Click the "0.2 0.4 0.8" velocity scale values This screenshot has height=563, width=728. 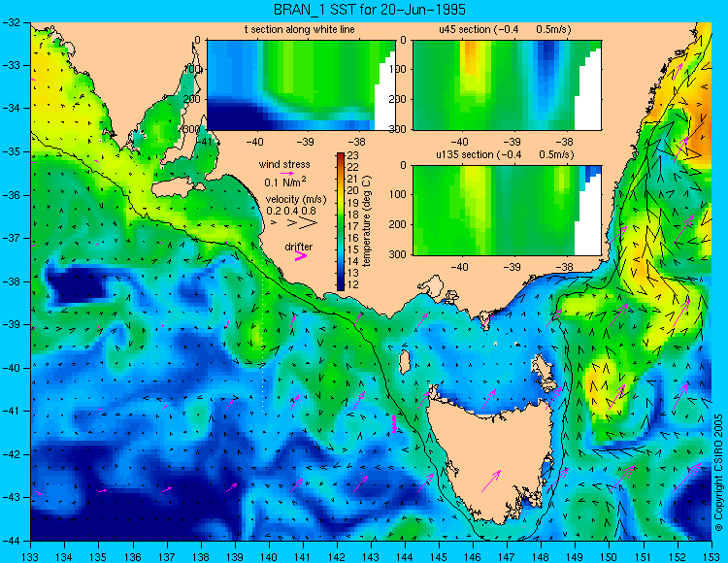pyautogui.click(x=291, y=211)
